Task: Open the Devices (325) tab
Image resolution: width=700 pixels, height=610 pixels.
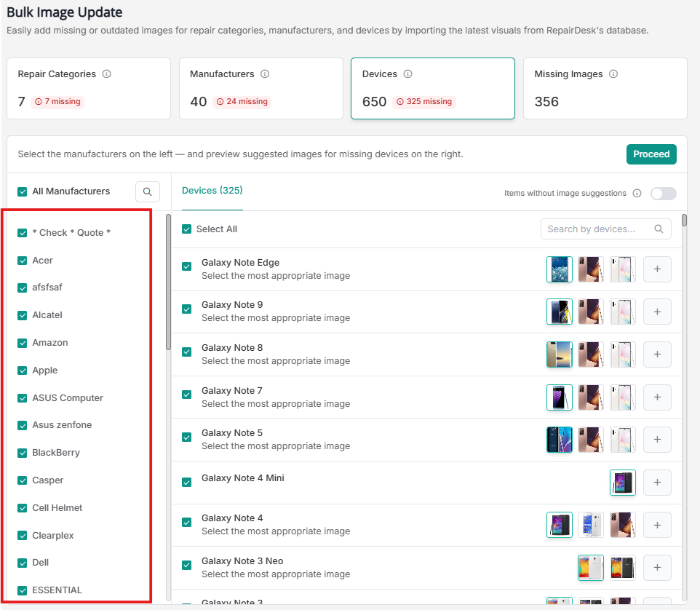Action: pos(212,191)
